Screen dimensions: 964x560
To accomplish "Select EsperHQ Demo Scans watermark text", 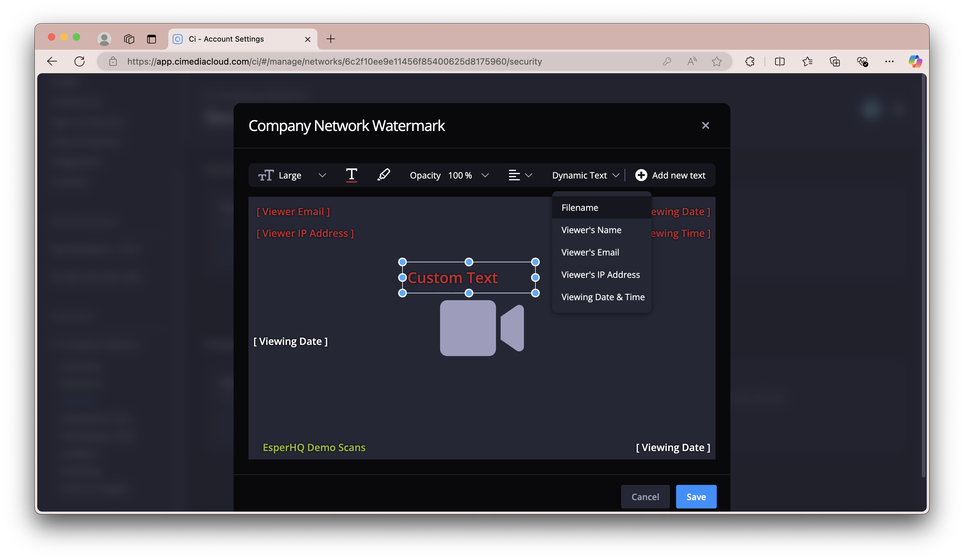I will pos(314,447).
